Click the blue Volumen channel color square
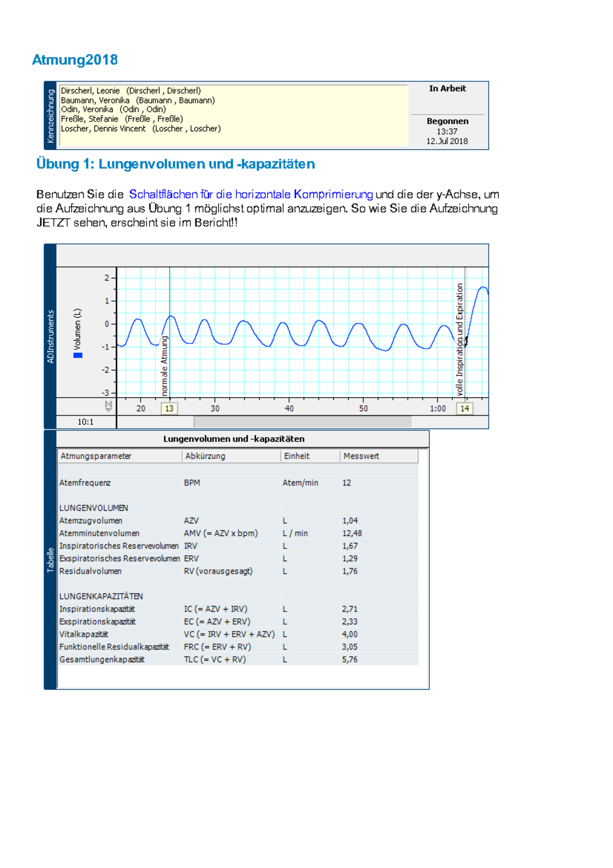Screen dimensions: 613x868 [78, 355]
